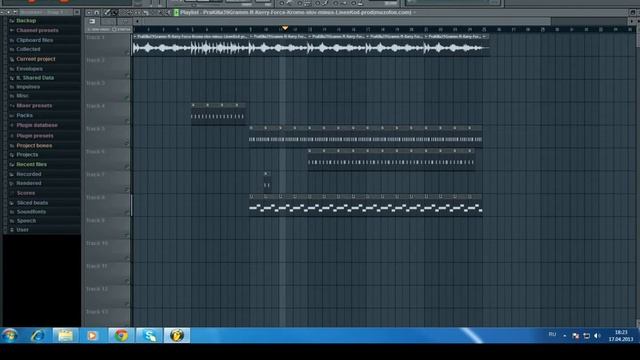Open the Packs folder in Browser
Viewport: 640px width, 360px height.
point(24,116)
